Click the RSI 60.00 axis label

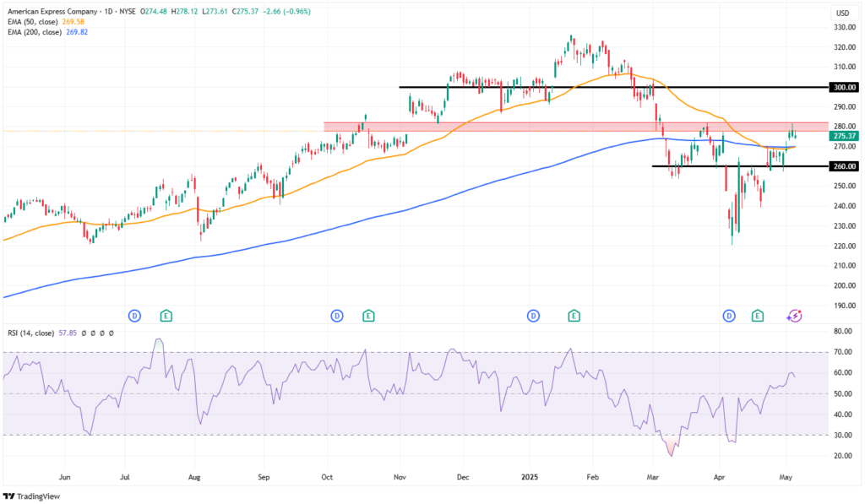pos(843,373)
